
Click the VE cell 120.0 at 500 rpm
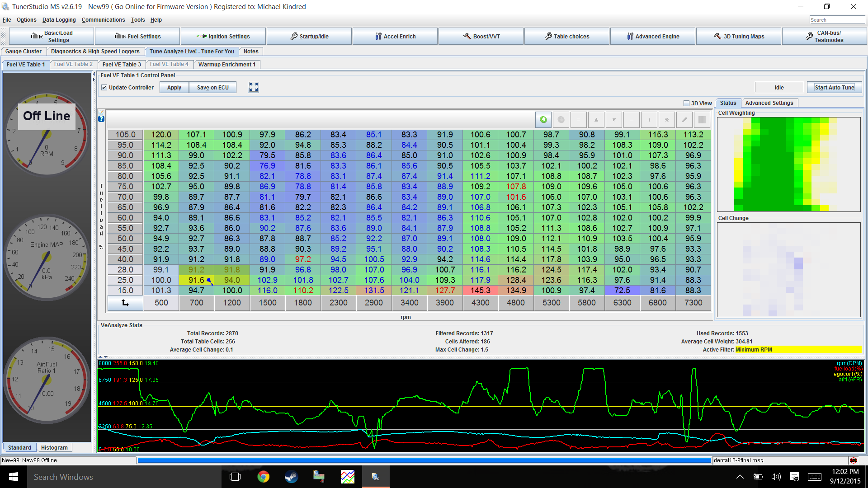(161, 135)
